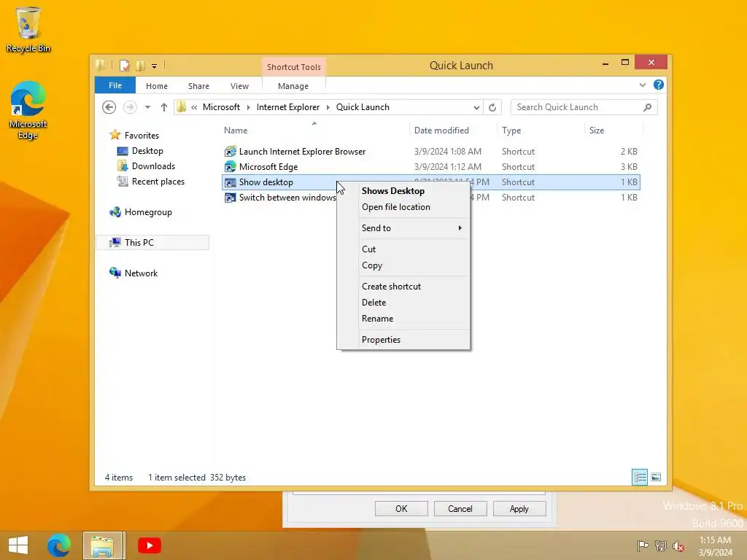Show hidden breadcrumb path chevrons
The image size is (747, 560).
pos(194,107)
